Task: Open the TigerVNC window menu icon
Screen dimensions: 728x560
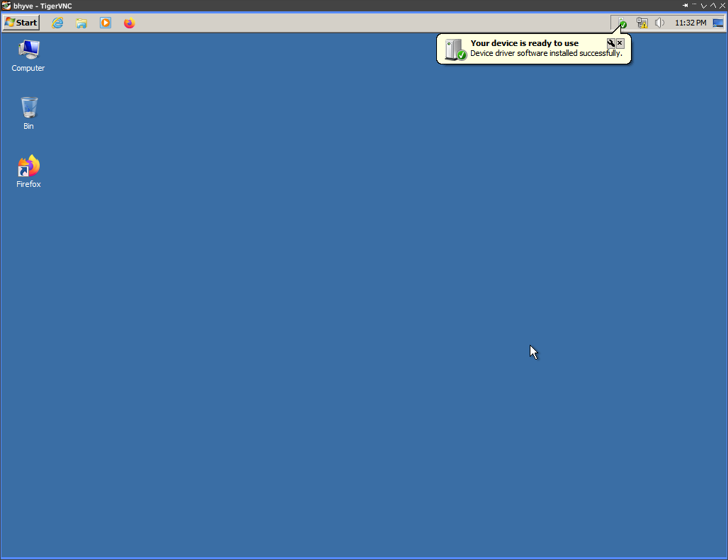Action: [x=6, y=6]
